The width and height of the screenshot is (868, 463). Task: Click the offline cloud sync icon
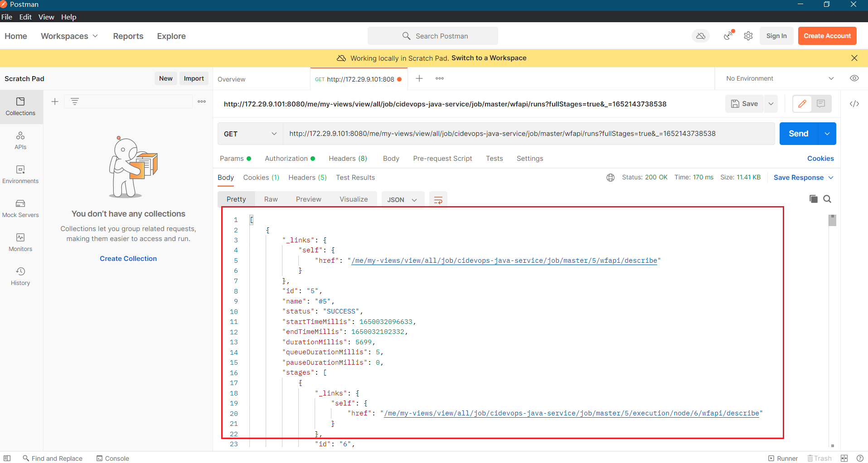[701, 36]
